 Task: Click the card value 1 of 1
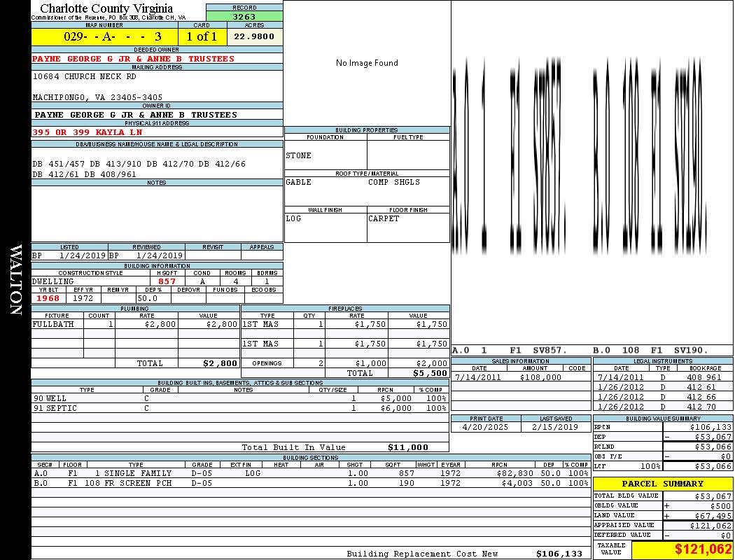pos(202,36)
